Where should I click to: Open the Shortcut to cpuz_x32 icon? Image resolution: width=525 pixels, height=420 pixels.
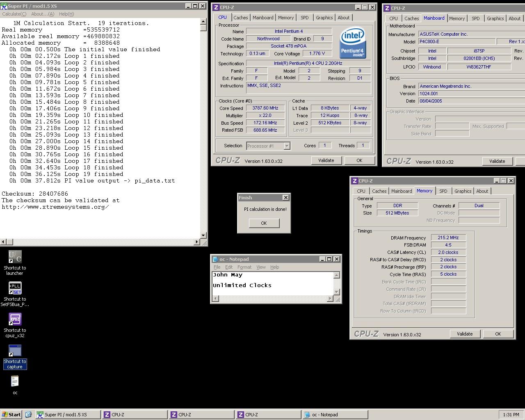pyautogui.click(x=15, y=325)
